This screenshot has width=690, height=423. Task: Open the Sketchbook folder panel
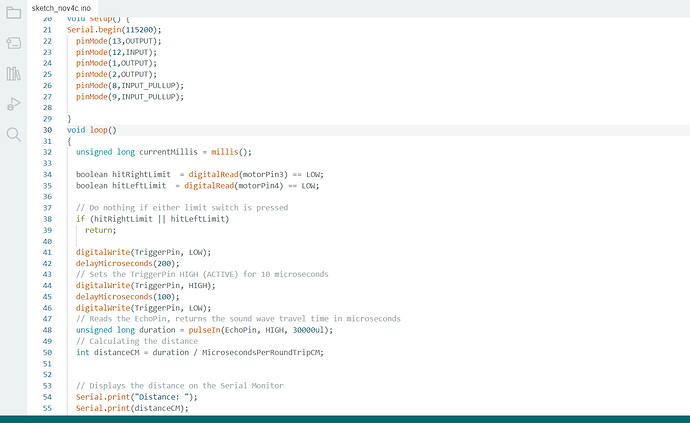[x=13, y=13]
